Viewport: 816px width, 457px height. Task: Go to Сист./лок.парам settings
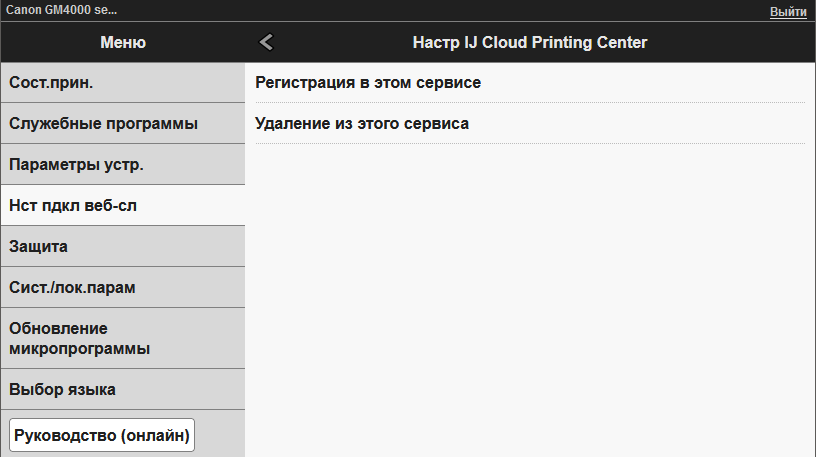click(x=122, y=287)
